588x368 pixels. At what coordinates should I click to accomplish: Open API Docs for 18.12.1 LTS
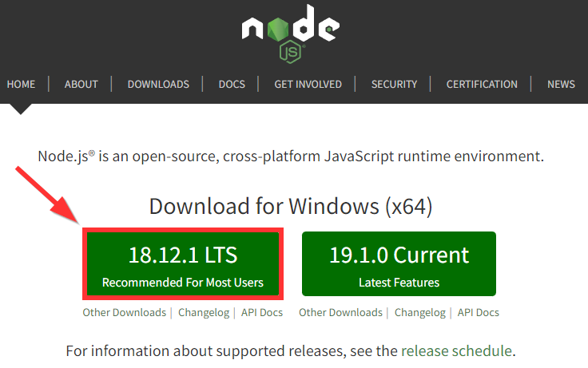pyautogui.click(x=262, y=313)
